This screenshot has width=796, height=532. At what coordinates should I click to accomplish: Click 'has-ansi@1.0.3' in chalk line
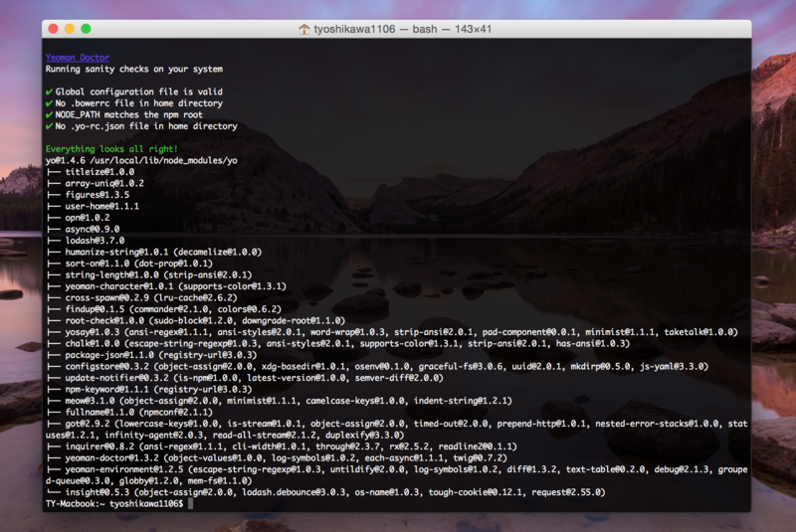tap(590, 344)
